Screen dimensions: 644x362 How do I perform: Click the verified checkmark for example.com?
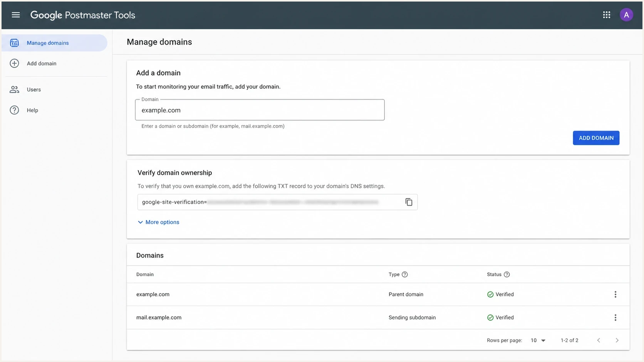490,294
